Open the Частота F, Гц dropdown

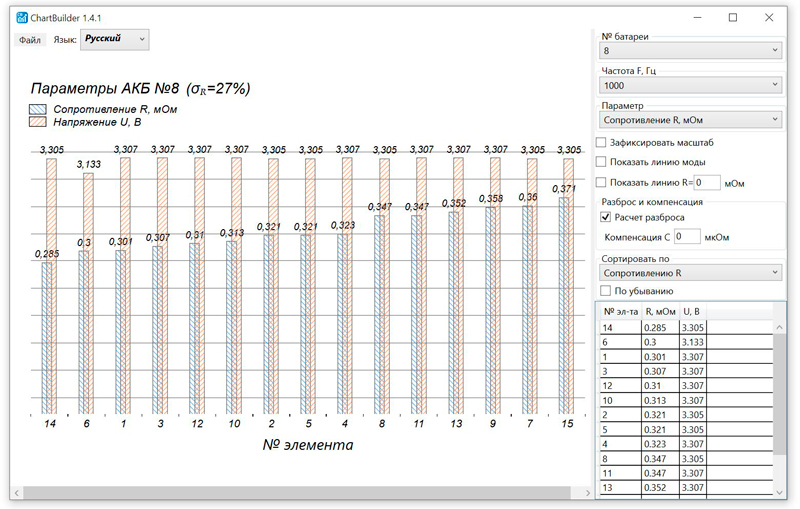(690, 87)
